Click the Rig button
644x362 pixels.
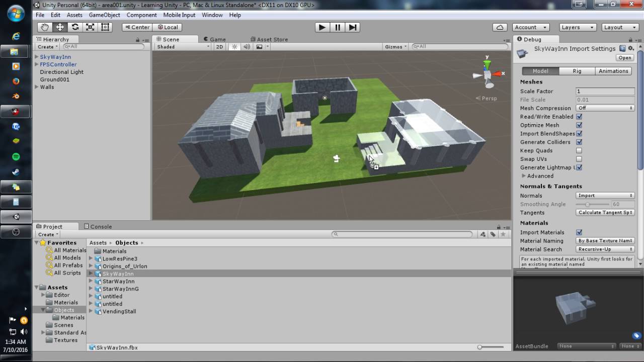577,71
